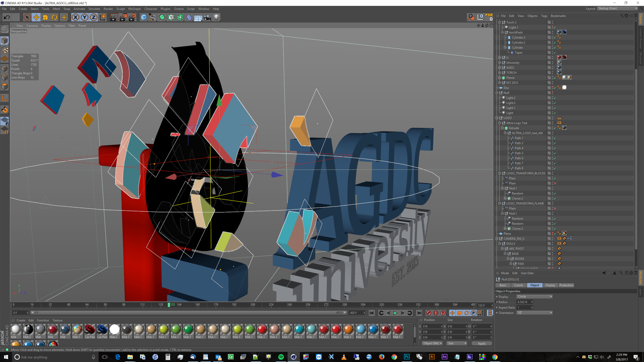Select the Rotate tool icon
The image size is (644, 362).
(55, 17)
